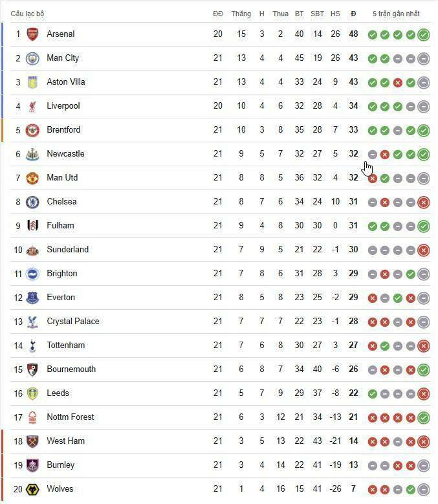
Task: Click the Aston Villa crest icon
Action: click(x=32, y=82)
